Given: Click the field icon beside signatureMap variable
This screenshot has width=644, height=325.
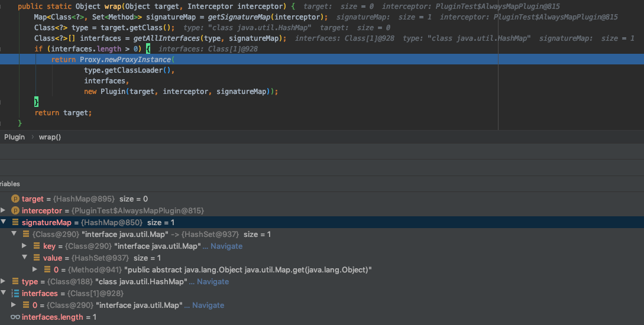Looking at the screenshot, I should pyautogui.click(x=15, y=222).
